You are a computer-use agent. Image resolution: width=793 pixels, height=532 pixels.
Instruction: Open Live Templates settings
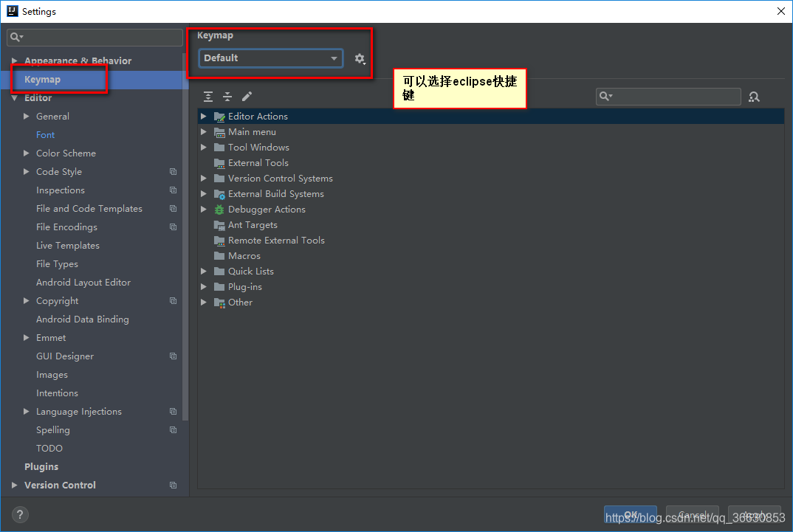pos(68,246)
